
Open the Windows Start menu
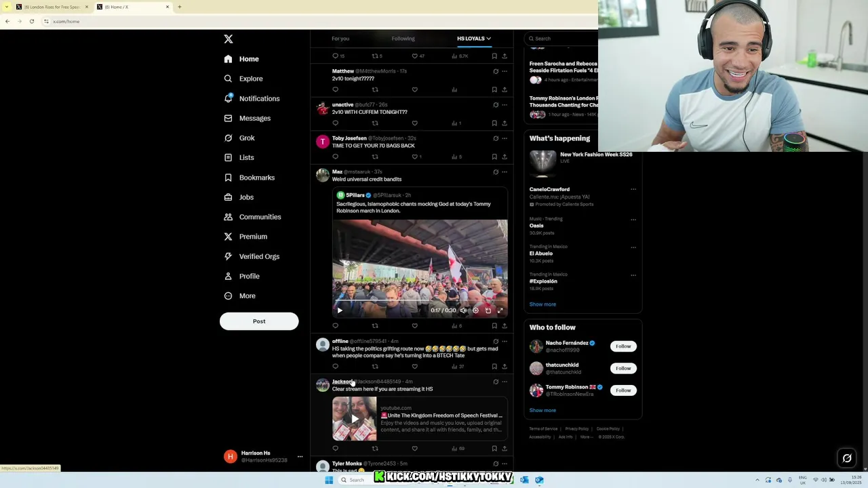point(329,480)
